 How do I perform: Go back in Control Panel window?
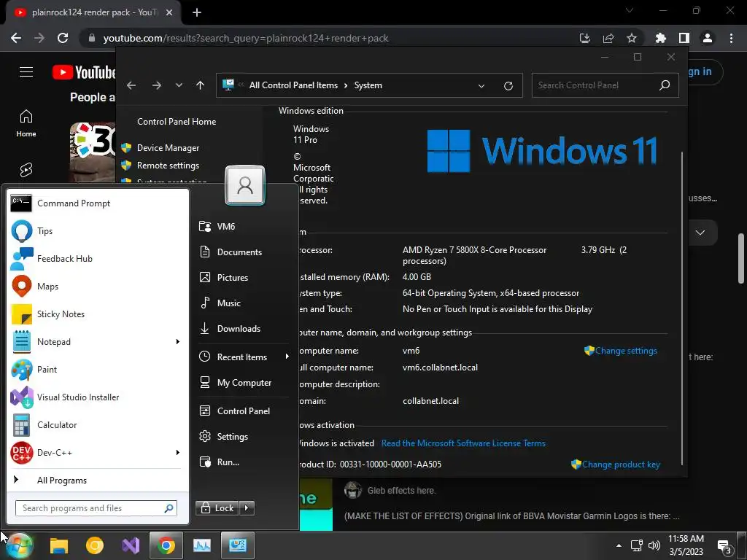tap(131, 85)
